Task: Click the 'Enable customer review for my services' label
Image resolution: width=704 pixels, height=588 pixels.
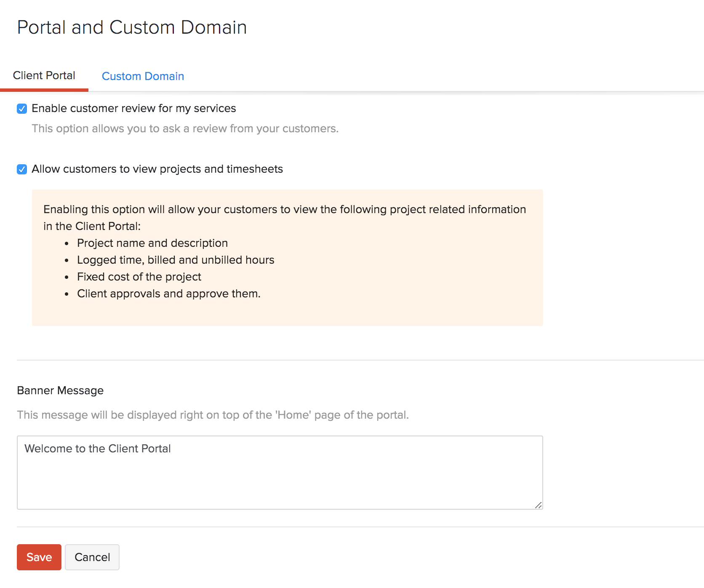Action: (x=133, y=109)
